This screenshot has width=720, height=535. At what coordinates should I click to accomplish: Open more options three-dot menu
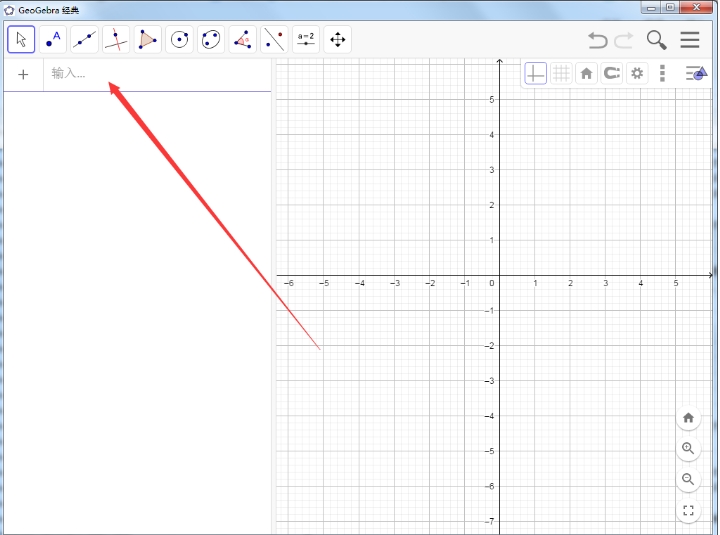pos(662,73)
